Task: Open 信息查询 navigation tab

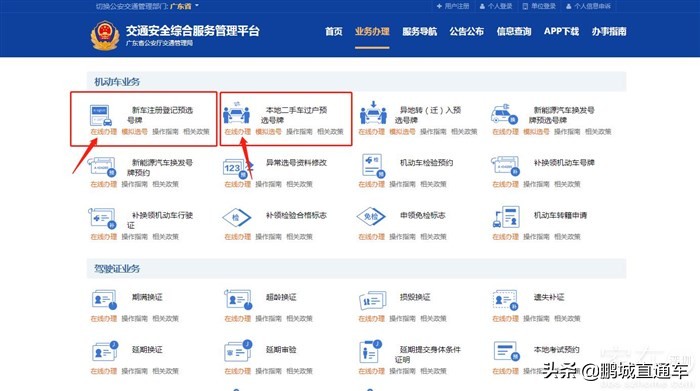Action: [x=514, y=31]
